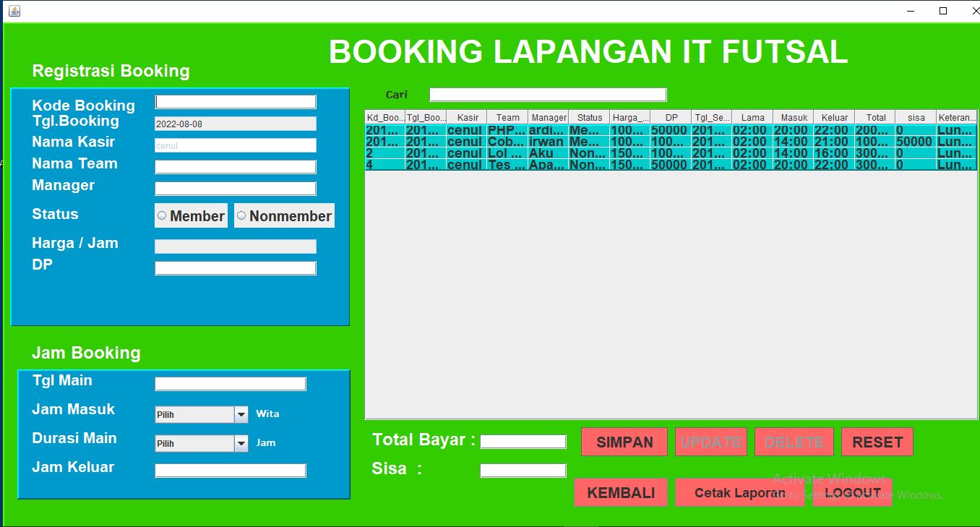Click the LOGOUT button
Image resolution: width=980 pixels, height=527 pixels.
[x=852, y=492]
